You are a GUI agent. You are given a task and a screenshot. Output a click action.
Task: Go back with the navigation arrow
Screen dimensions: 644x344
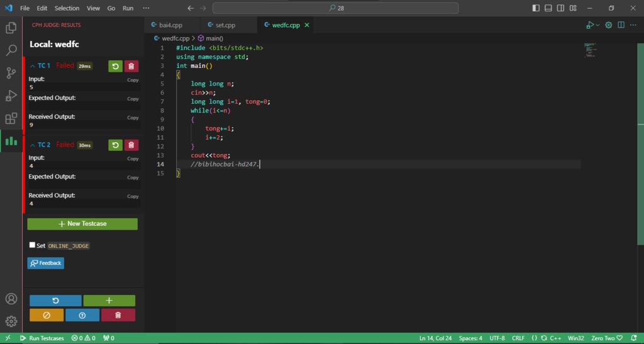click(x=191, y=8)
